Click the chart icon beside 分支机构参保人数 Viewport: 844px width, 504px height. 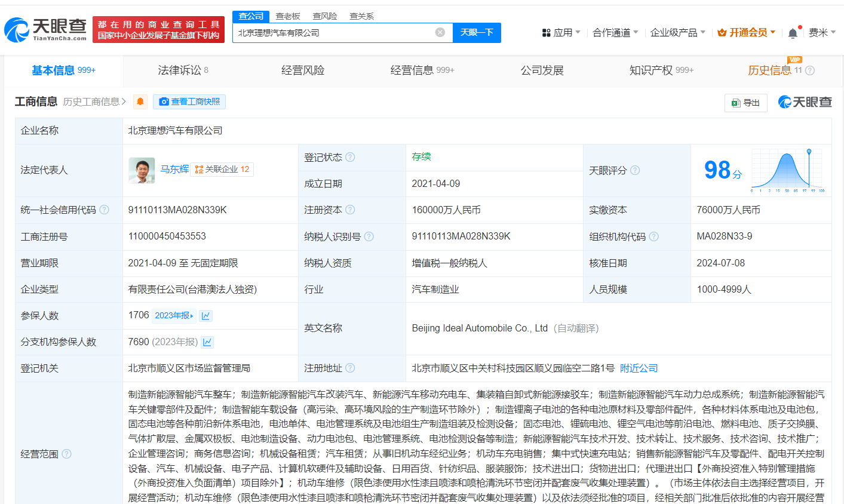(207, 342)
